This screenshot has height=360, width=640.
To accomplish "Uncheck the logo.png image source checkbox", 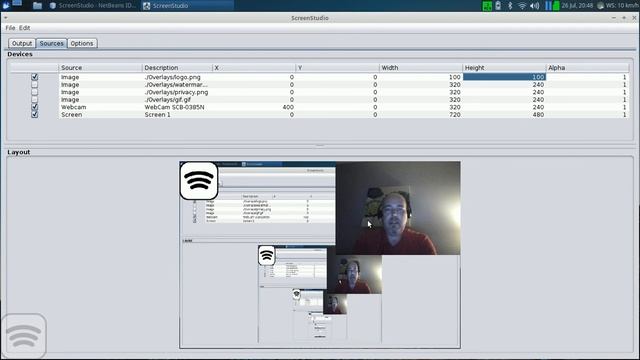I will pyautogui.click(x=35, y=77).
